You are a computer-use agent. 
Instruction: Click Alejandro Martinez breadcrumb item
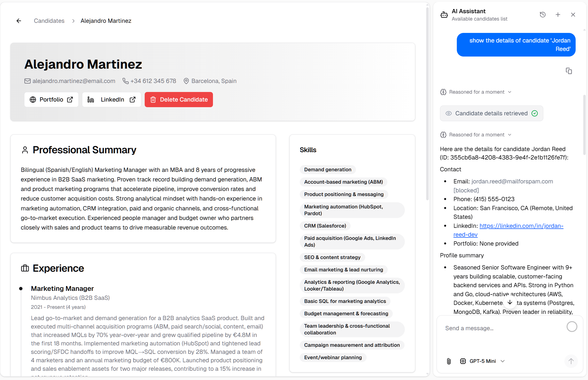tap(106, 21)
